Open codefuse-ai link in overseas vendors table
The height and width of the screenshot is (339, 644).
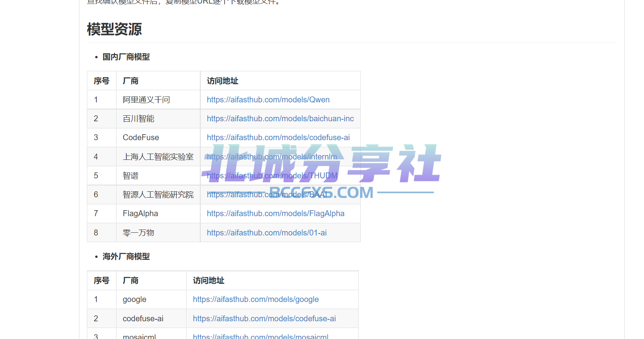coord(264,319)
